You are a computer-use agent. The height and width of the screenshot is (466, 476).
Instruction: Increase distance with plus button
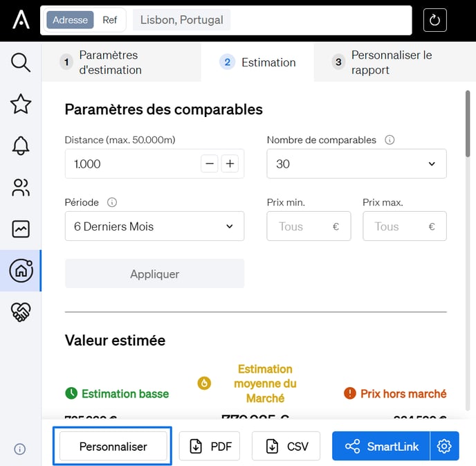click(230, 164)
